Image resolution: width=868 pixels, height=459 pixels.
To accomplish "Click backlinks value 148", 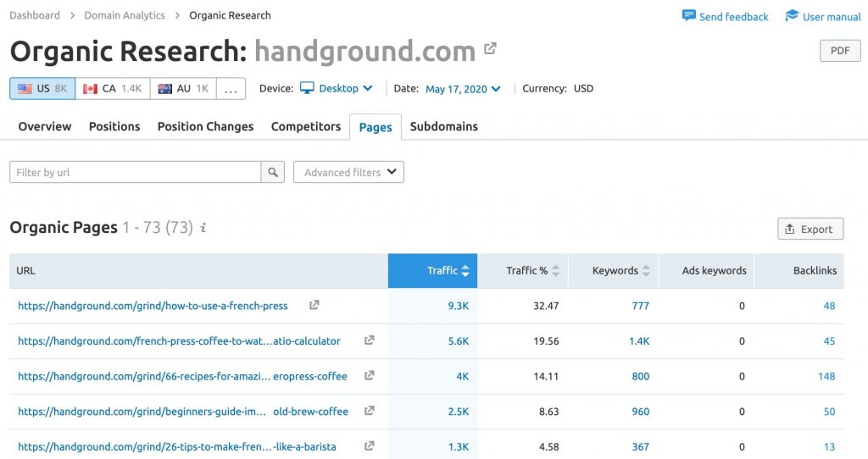I will 826,377.
